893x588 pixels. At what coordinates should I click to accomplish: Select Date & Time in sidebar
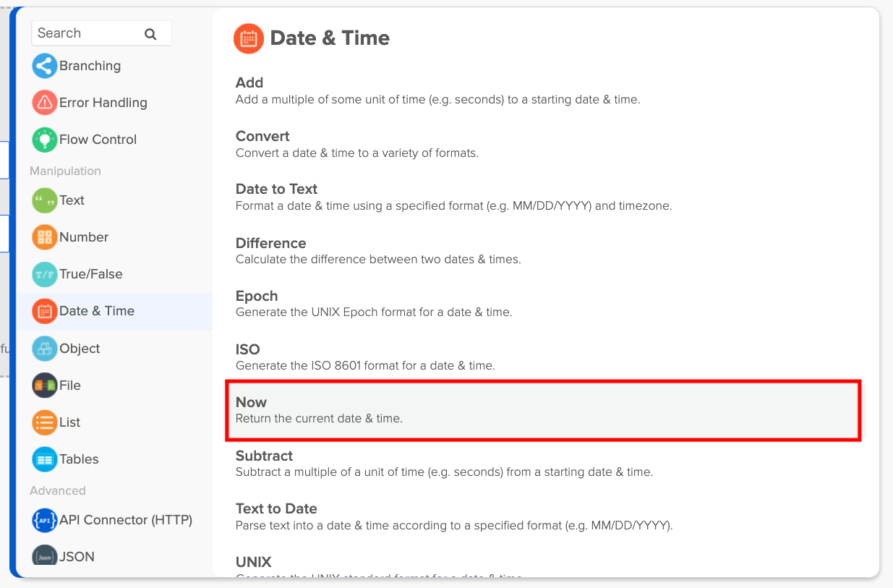coord(96,311)
